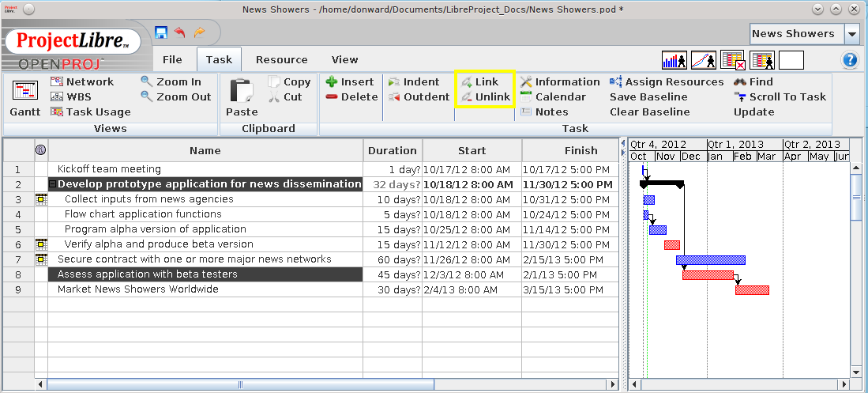Show the Task Usage view

pyautogui.click(x=90, y=112)
